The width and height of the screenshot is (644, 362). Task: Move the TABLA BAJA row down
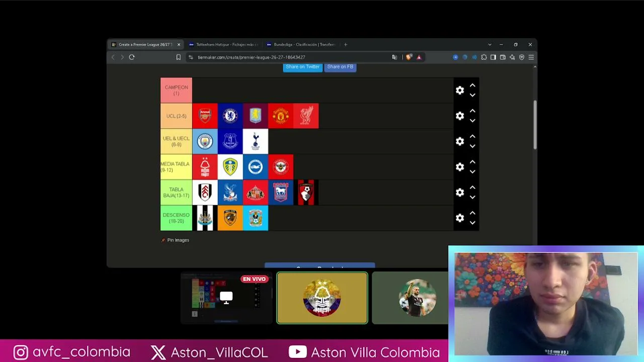(x=472, y=197)
